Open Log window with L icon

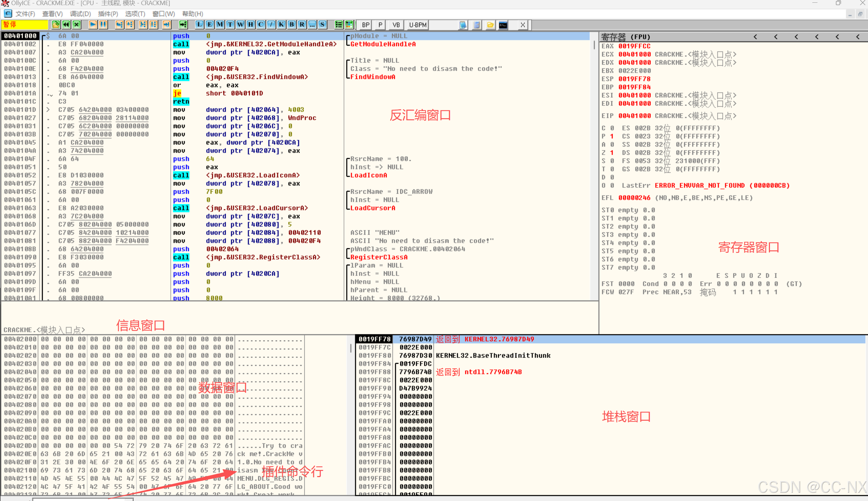199,25
